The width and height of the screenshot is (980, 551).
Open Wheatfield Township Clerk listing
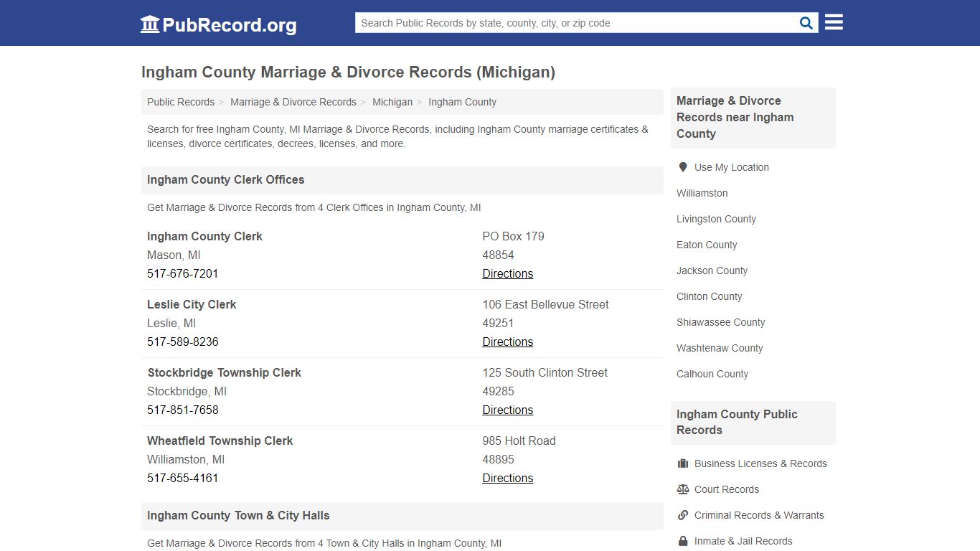pyautogui.click(x=220, y=441)
